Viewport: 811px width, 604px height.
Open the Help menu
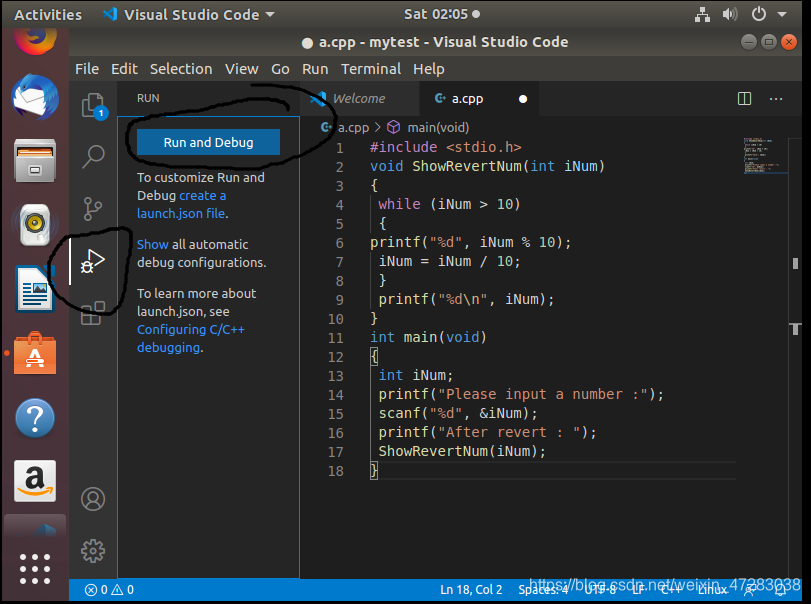point(429,69)
